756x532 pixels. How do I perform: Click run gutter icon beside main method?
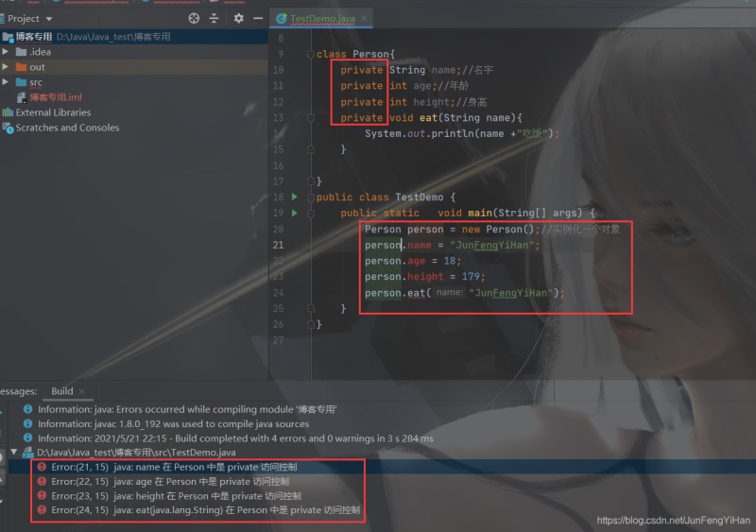click(x=295, y=213)
